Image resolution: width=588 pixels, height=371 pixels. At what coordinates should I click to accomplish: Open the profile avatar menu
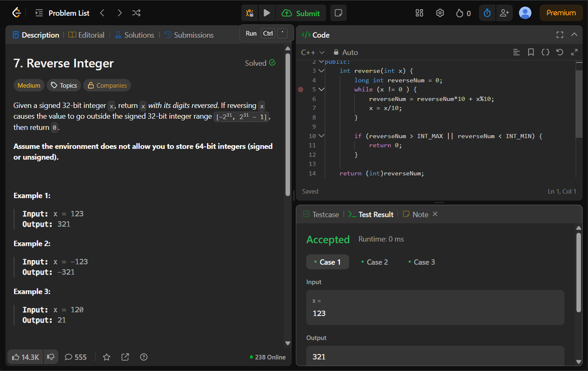tap(525, 13)
